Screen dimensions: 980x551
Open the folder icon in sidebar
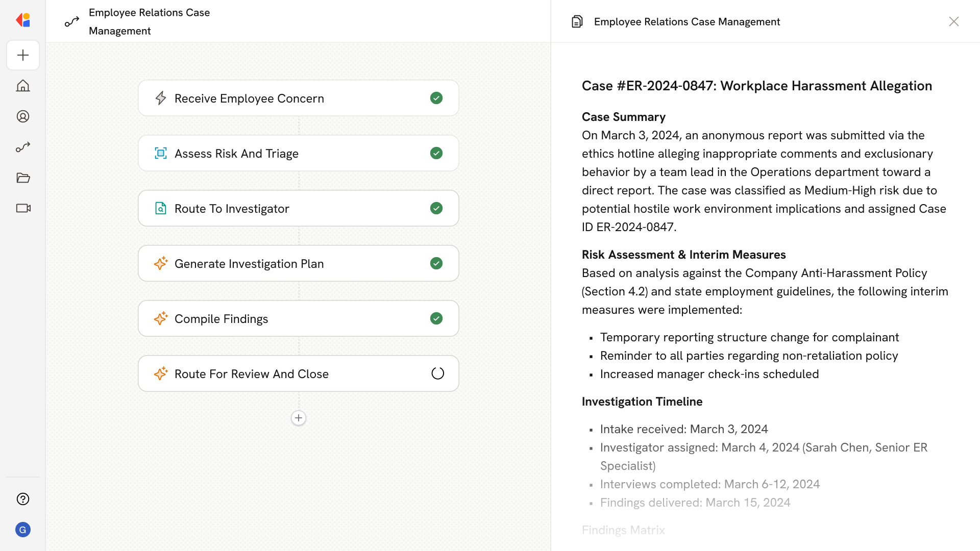coord(23,178)
